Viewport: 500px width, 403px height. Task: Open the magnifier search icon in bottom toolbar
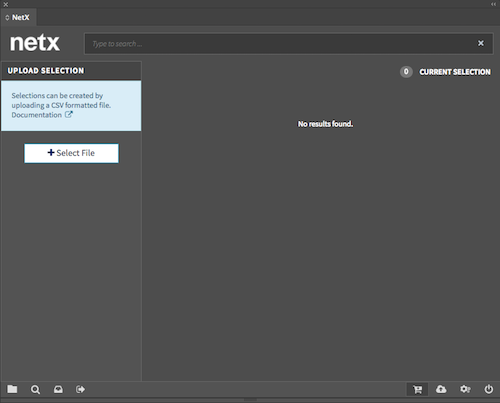tap(35, 390)
